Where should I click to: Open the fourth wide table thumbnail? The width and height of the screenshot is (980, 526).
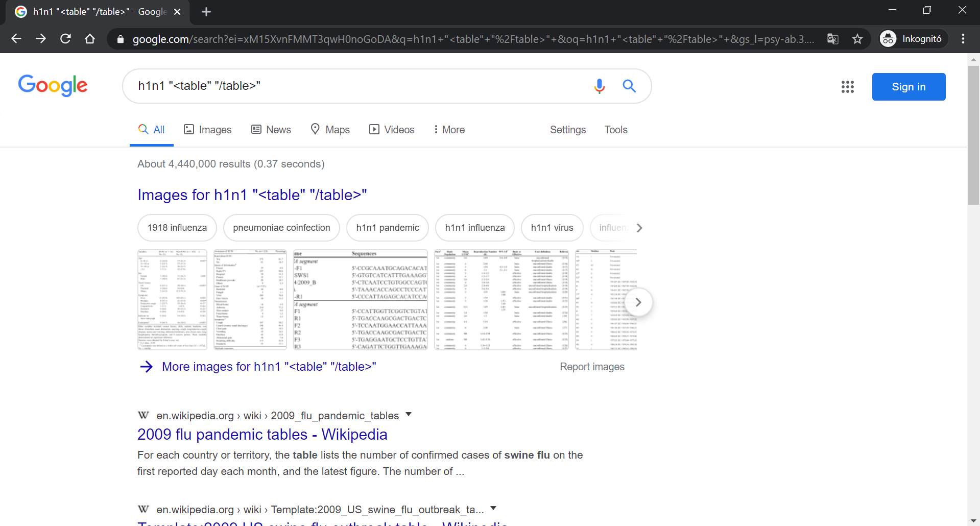[501, 299]
